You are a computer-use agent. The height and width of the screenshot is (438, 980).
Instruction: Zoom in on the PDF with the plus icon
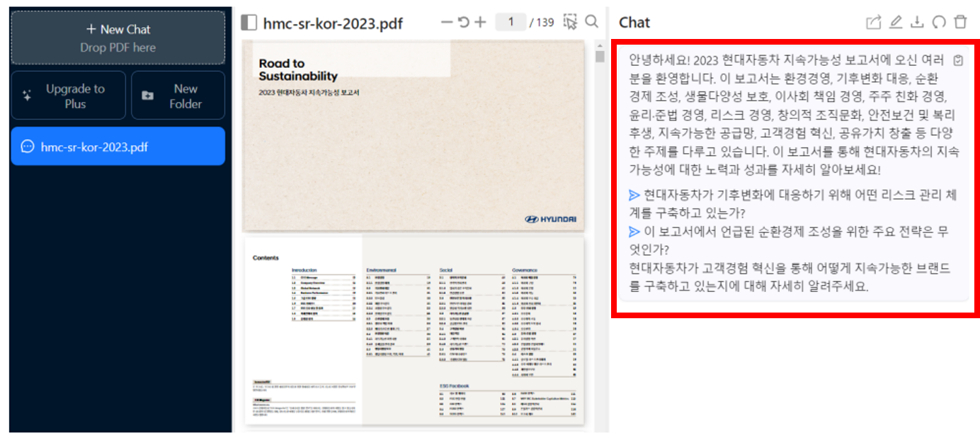pos(480,22)
